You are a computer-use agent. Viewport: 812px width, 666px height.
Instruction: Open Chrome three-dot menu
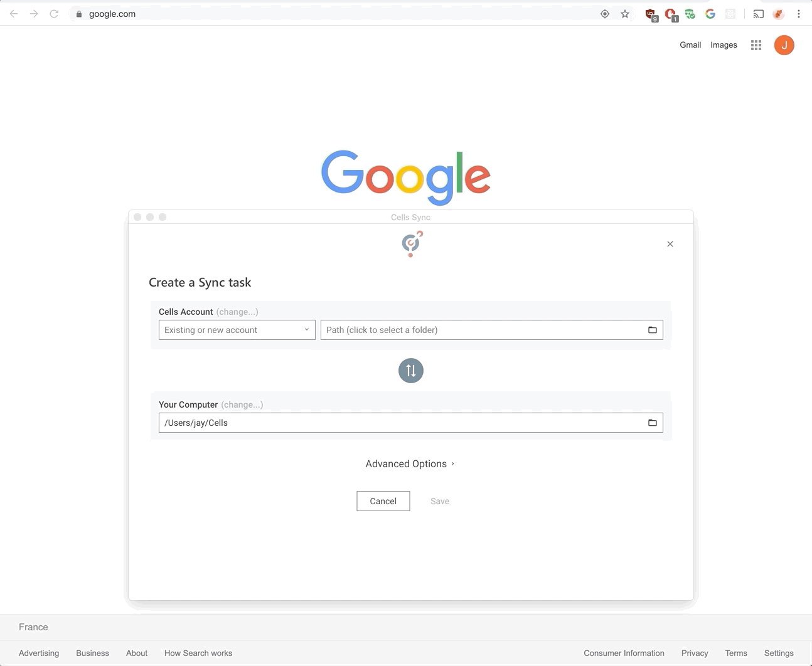[799, 14]
